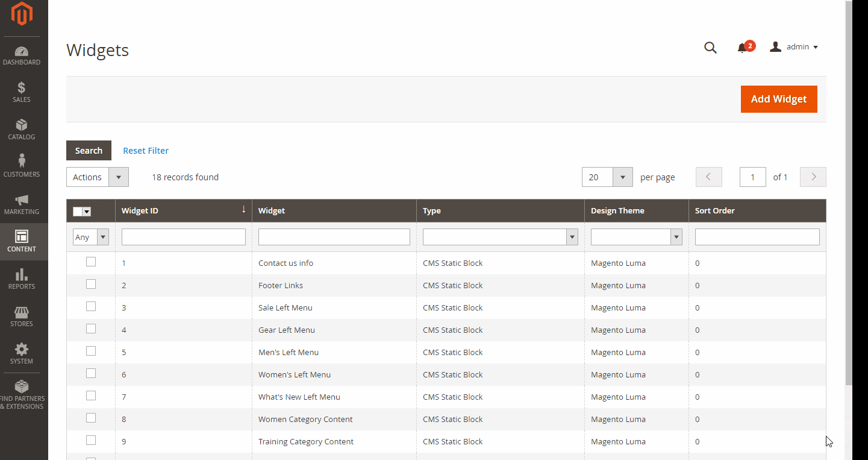Open the notifications bell icon
The height and width of the screenshot is (460, 868).
(x=742, y=48)
